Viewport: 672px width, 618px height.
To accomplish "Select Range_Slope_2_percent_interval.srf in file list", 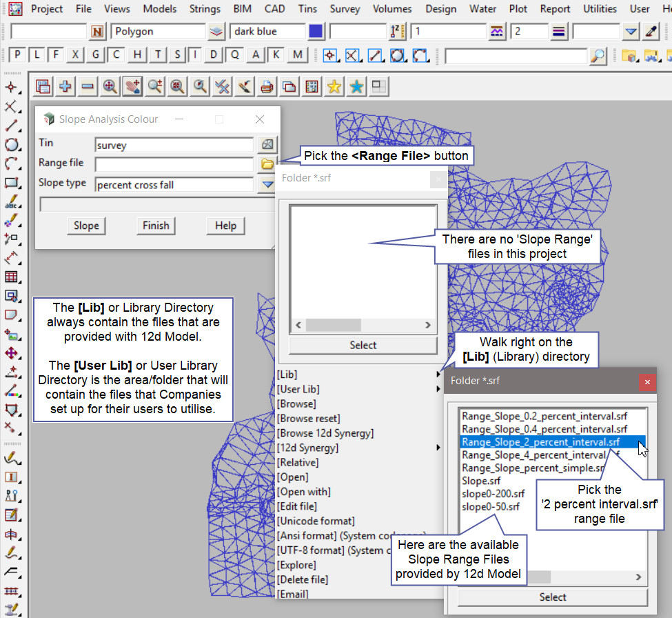I will (541, 442).
